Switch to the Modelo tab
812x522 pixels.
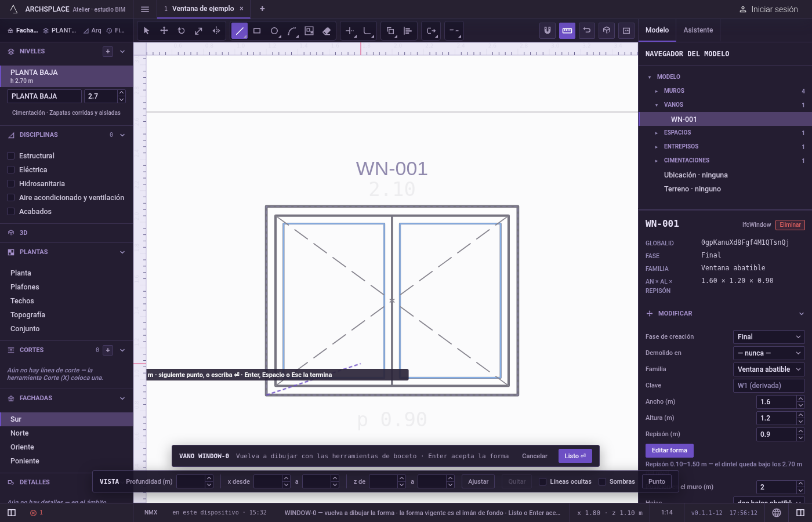[x=657, y=30]
